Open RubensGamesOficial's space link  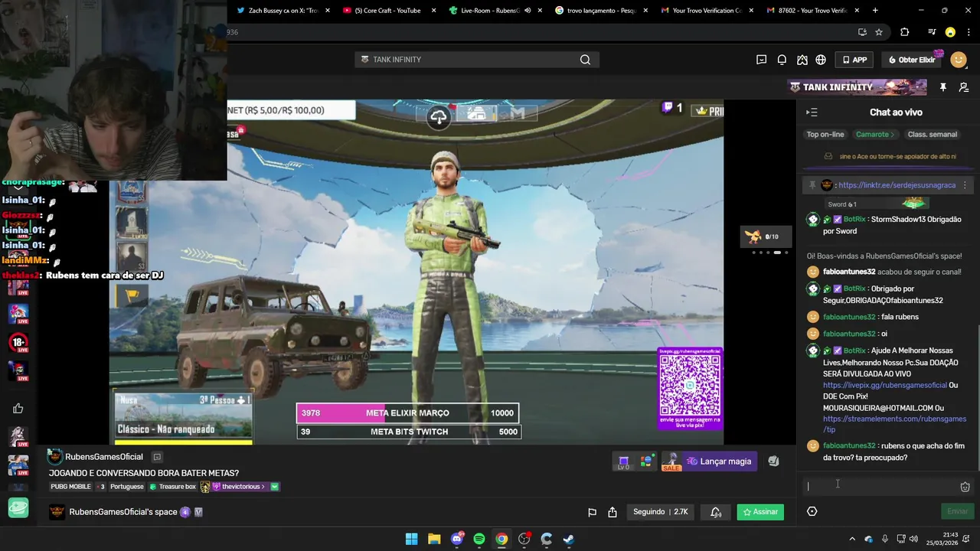123,512
